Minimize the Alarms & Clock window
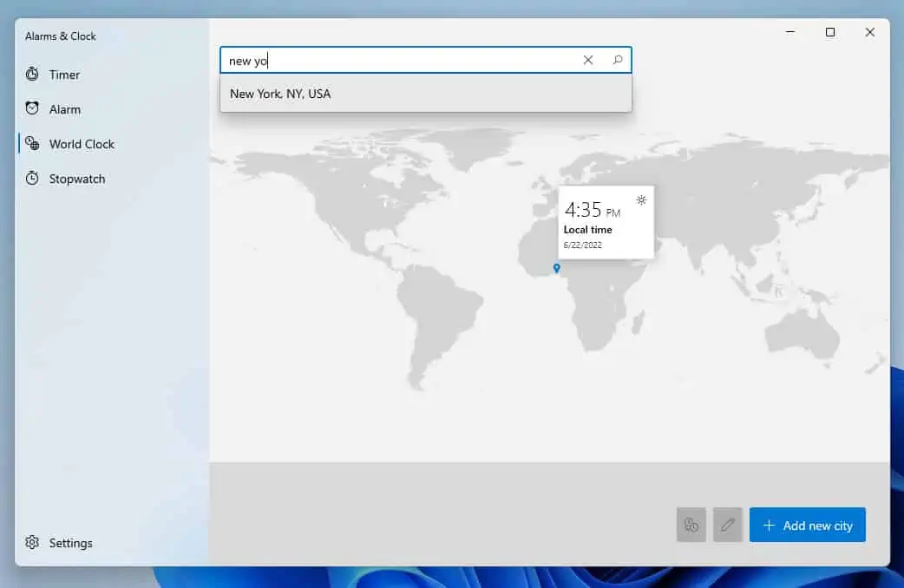Screen dimensions: 904x588 click(x=790, y=32)
